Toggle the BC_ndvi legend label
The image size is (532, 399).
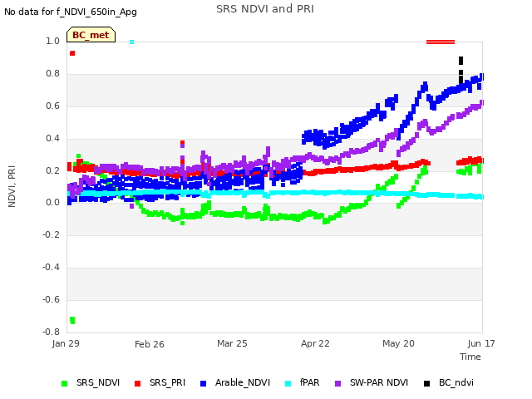pos(456,382)
